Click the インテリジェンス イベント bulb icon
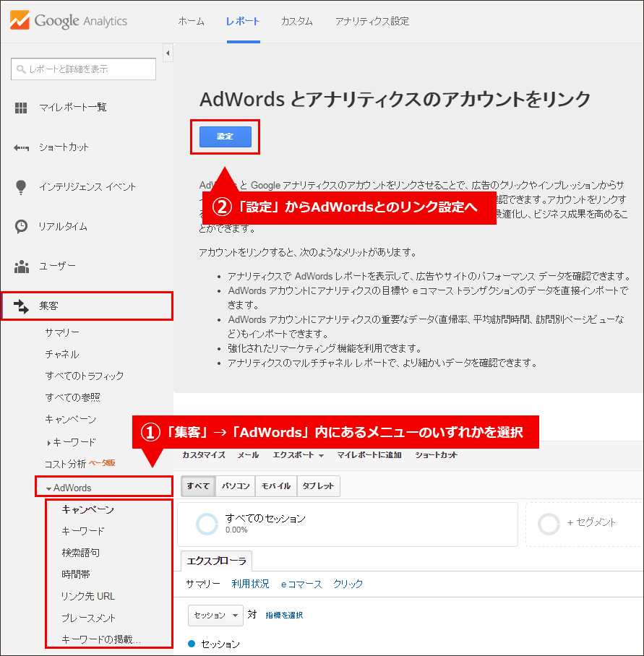This screenshot has width=644, height=656. tap(21, 187)
